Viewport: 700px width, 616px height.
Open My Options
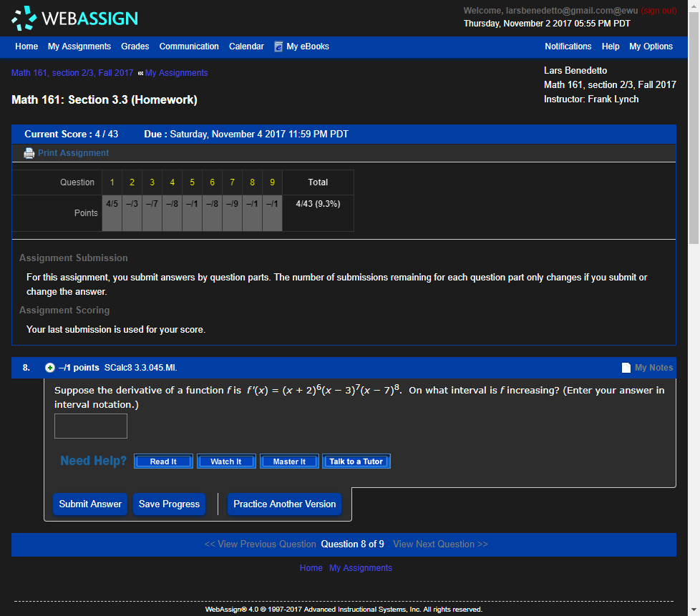651,46
